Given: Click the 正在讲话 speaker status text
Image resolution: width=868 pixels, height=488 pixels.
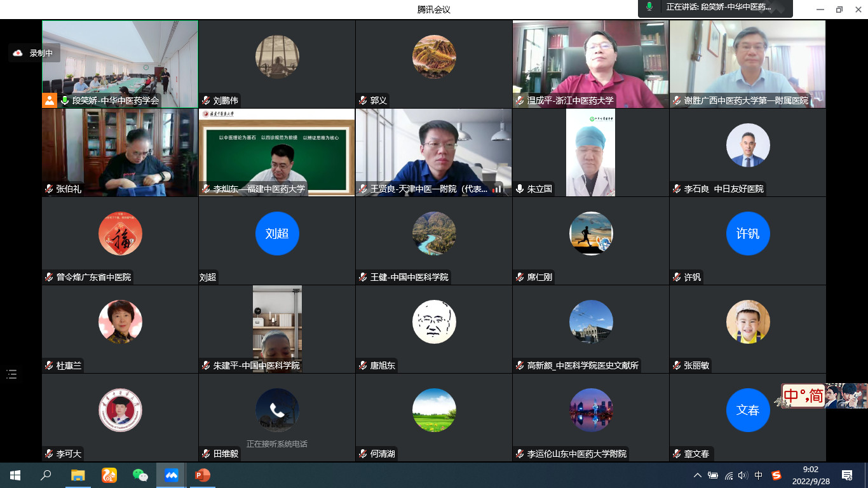Looking at the screenshot, I should 719,7.
